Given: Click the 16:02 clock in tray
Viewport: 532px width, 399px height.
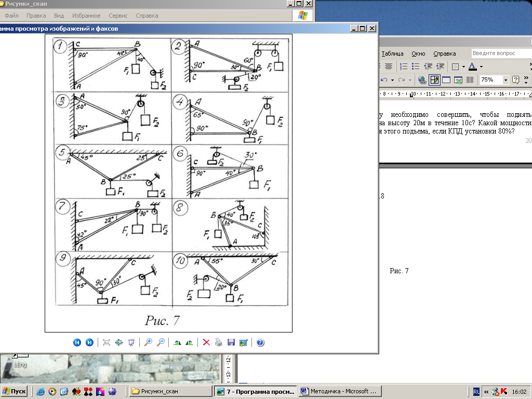Looking at the screenshot, I should (x=519, y=392).
